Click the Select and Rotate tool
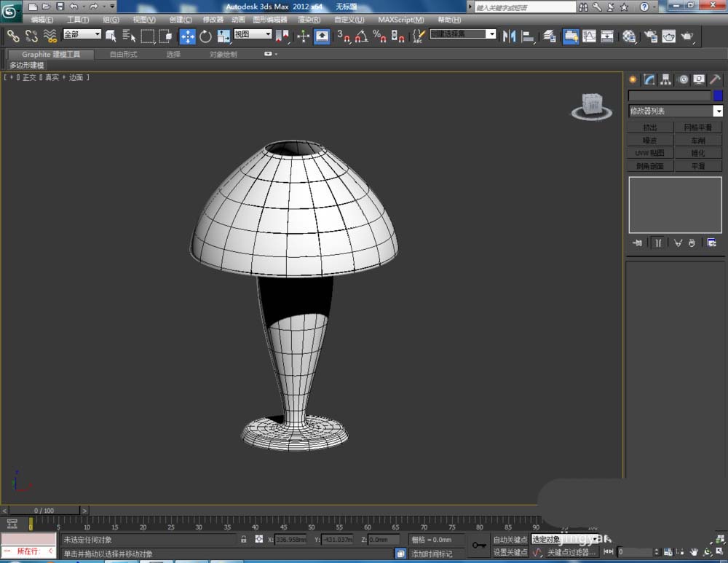Viewport: 728px width, 563px height. pyautogui.click(x=205, y=36)
